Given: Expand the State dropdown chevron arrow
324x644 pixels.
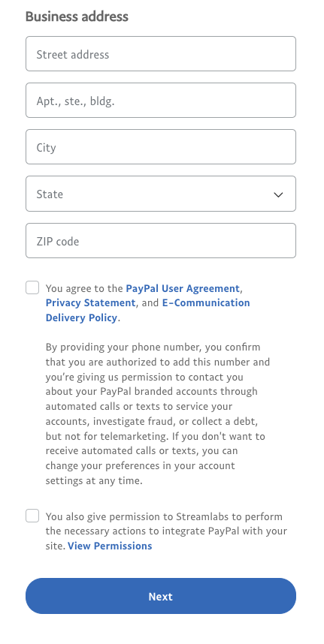Looking at the screenshot, I should click(278, 194).
